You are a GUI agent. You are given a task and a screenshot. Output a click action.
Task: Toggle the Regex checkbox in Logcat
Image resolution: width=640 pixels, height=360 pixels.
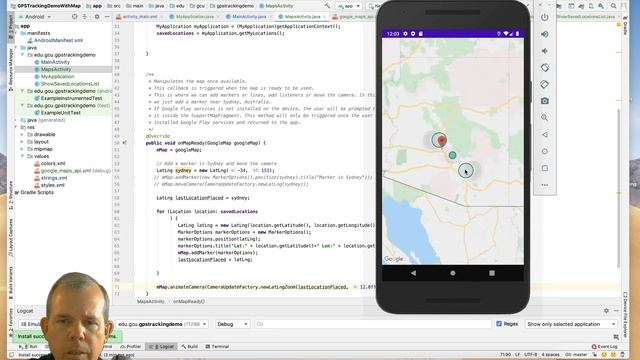click(x=499, y=324)
